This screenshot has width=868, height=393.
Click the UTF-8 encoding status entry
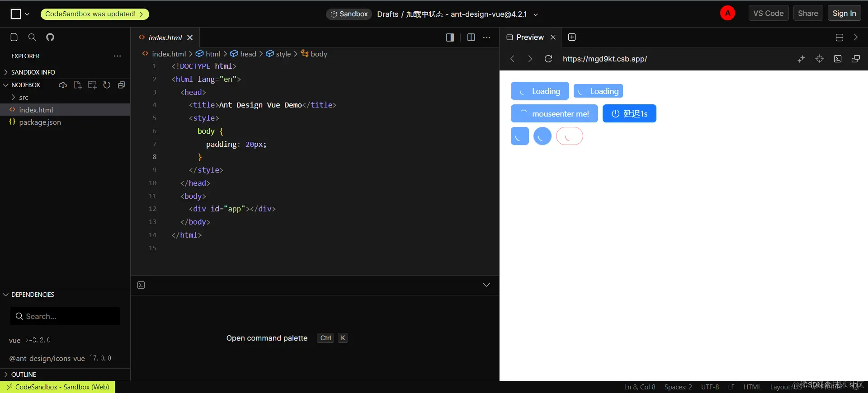coord(710,387)
